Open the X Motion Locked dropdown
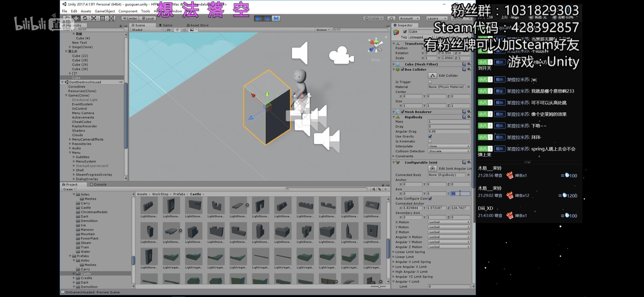The height and width of the screenshot is (297, 644). click(x=449, y=222)
